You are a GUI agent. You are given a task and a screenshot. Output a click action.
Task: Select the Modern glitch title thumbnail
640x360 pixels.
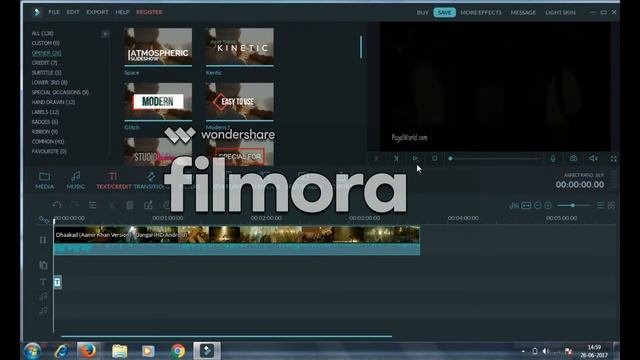pos(158,101)
